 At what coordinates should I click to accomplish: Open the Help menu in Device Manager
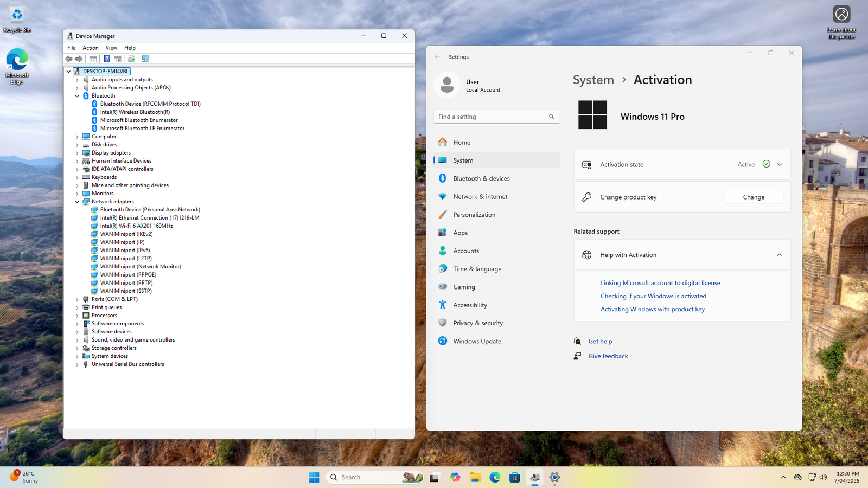[x=130, y=48]
